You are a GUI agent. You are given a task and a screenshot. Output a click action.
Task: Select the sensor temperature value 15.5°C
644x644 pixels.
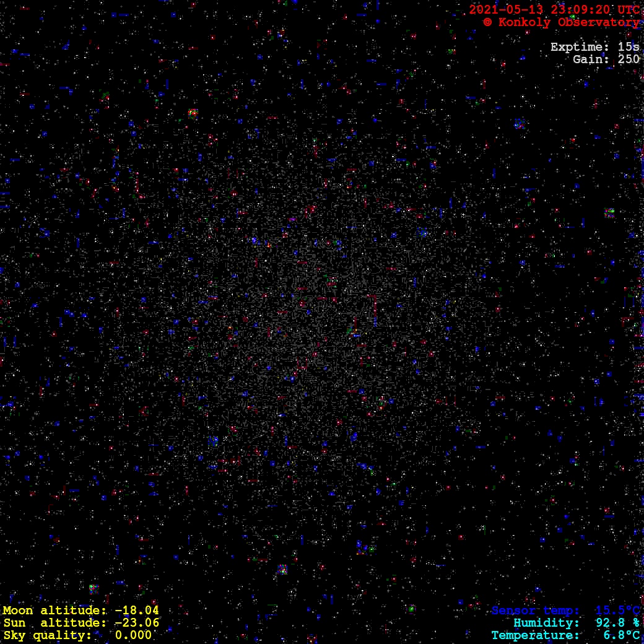click(617, 611)
